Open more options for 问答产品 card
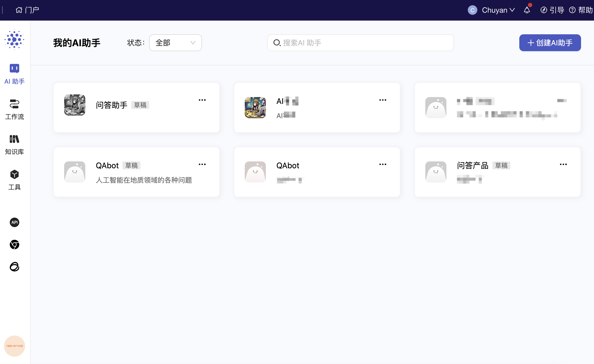 pos(563,164)
